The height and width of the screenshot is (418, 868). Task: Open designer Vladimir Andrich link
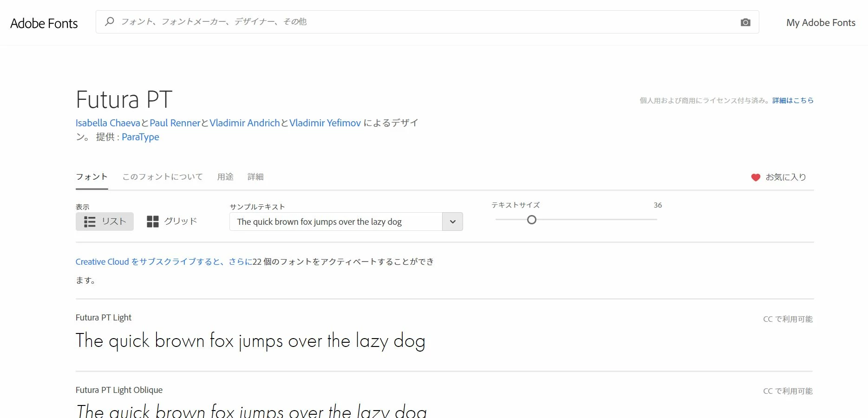coord(245,123)
